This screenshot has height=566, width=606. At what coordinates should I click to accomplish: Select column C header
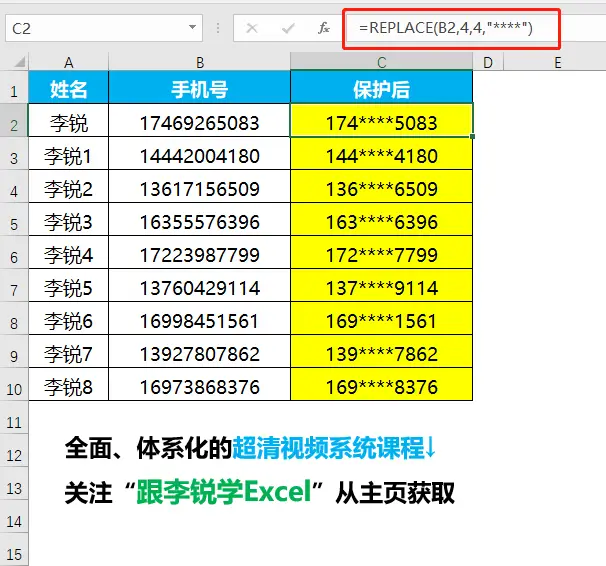tap(381, 62)
